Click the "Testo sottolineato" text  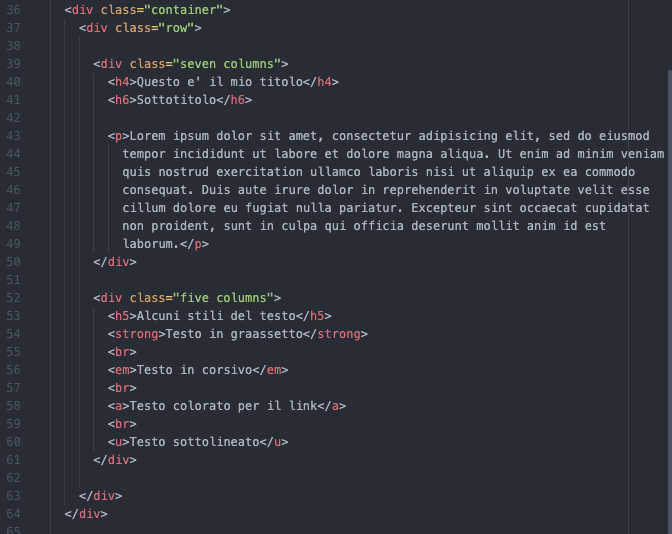tap(194, 442)
